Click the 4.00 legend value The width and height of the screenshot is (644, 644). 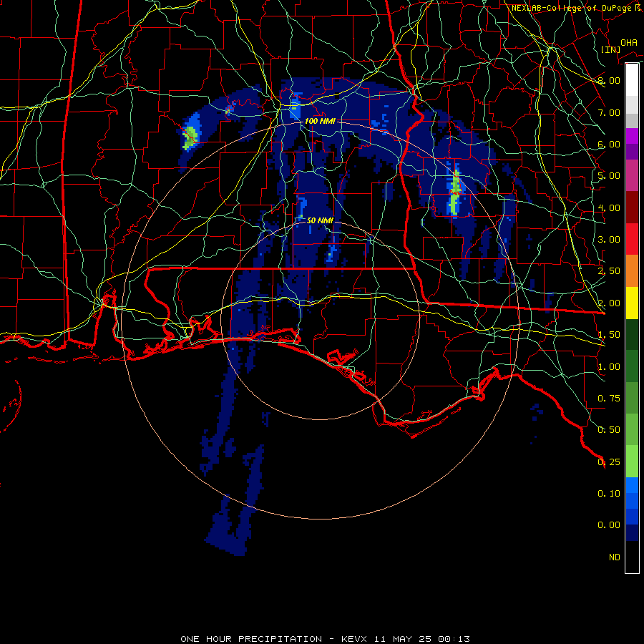click(x=609, y=208)
